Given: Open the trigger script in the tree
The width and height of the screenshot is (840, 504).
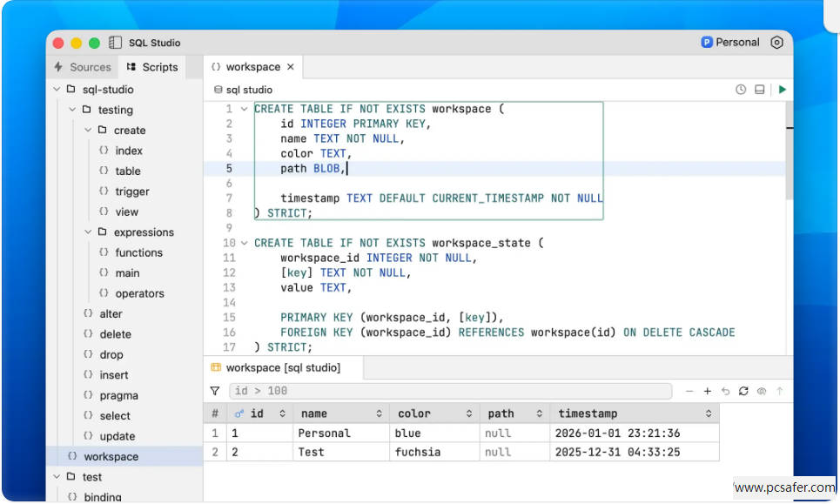Looking at the screenshot, I should tap(131, 192).
